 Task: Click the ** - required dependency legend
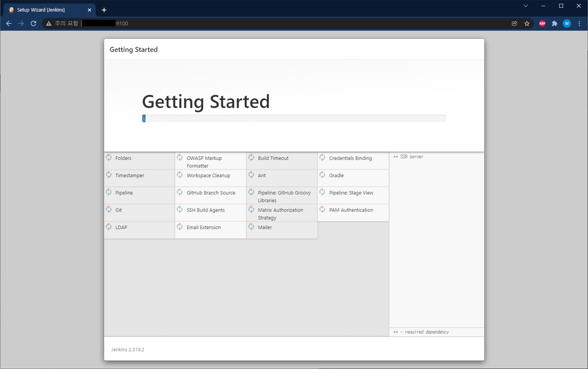point(421,332)
